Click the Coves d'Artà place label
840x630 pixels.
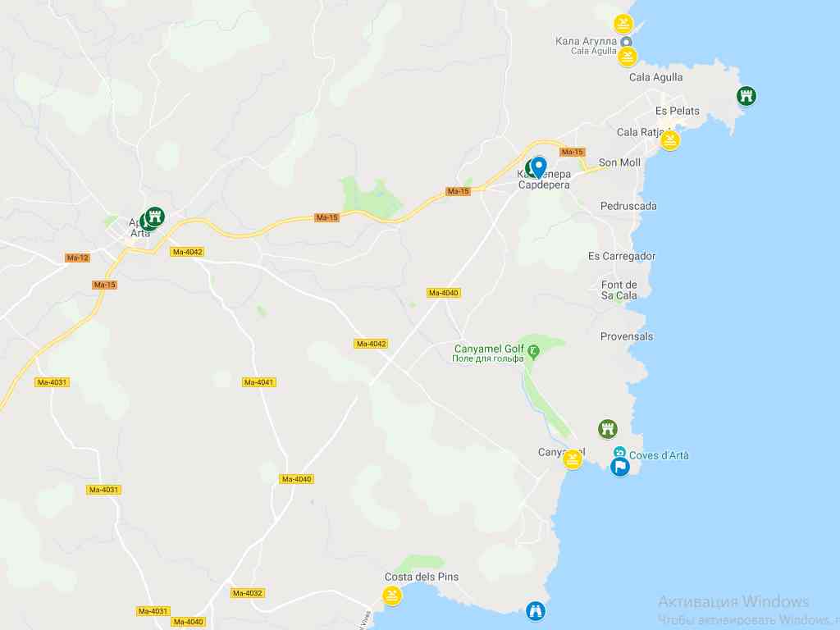pos(659,455)
